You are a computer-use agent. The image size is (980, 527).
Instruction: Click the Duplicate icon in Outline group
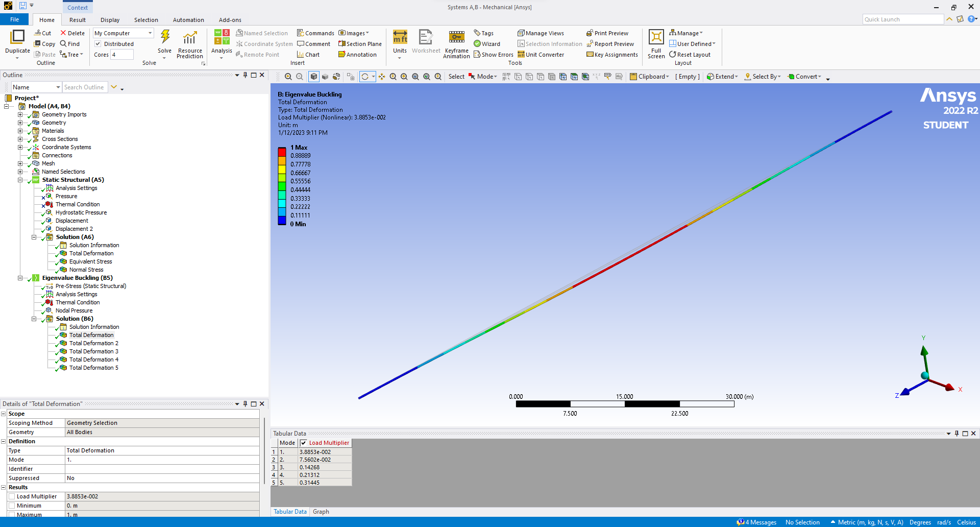coord(17,37)
